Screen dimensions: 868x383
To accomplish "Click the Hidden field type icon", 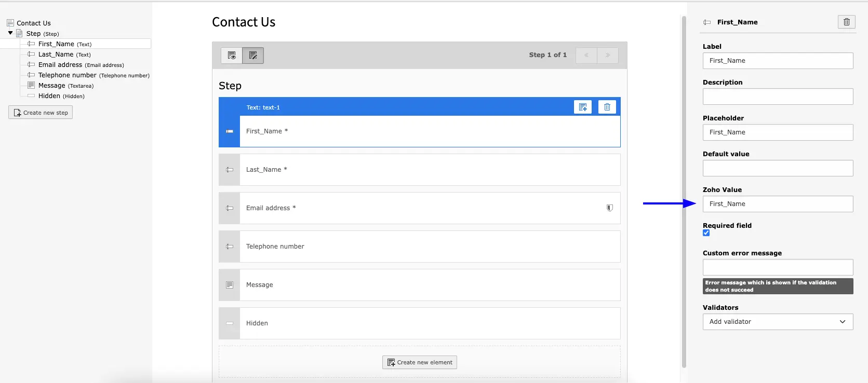I will (229, 323).
